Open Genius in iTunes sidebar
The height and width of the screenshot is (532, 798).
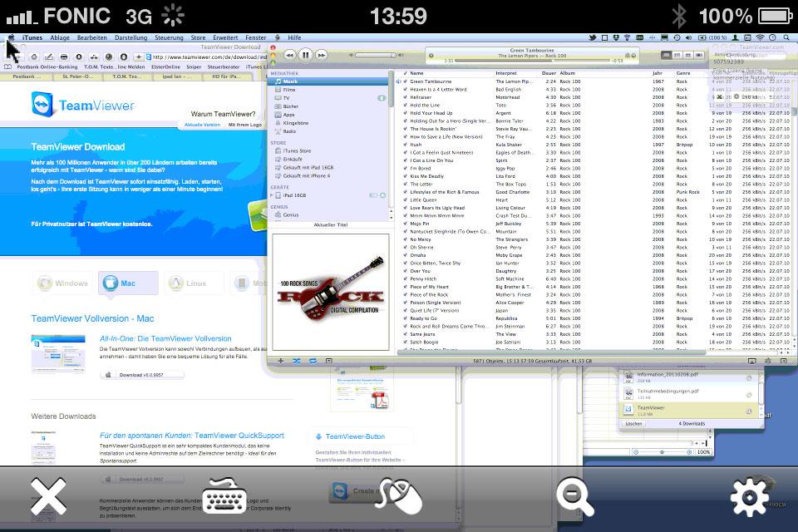point(328,214)
